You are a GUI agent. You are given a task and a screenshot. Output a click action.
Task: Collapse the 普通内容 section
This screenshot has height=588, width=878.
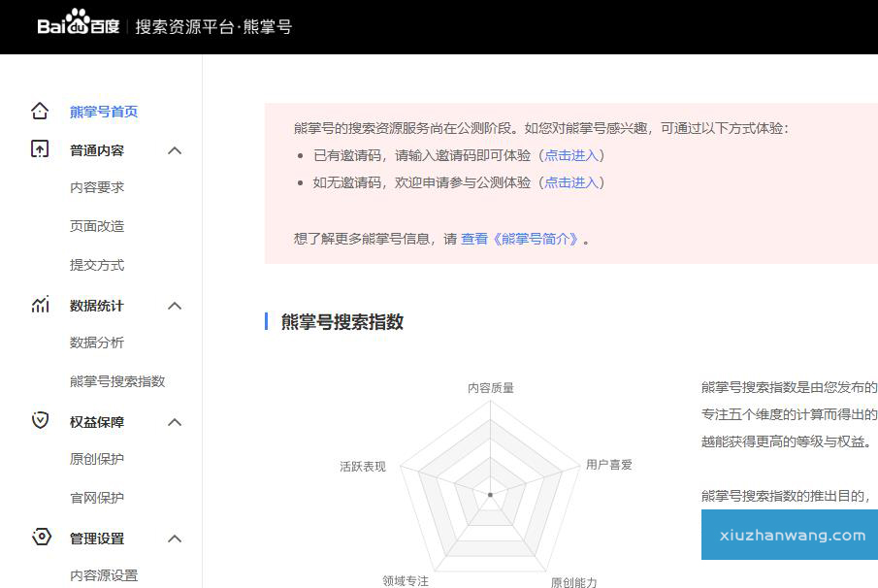point(175,150)
